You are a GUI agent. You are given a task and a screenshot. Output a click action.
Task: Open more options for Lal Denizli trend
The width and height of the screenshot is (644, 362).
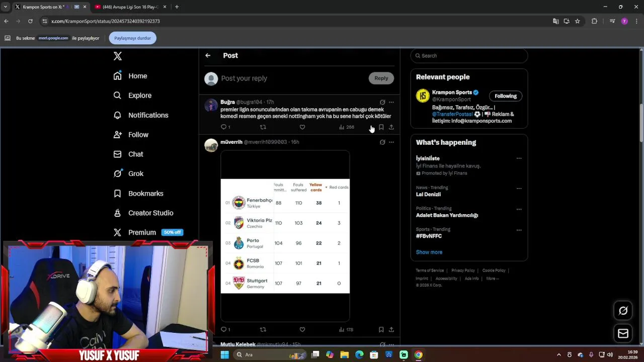coord(519,189)
